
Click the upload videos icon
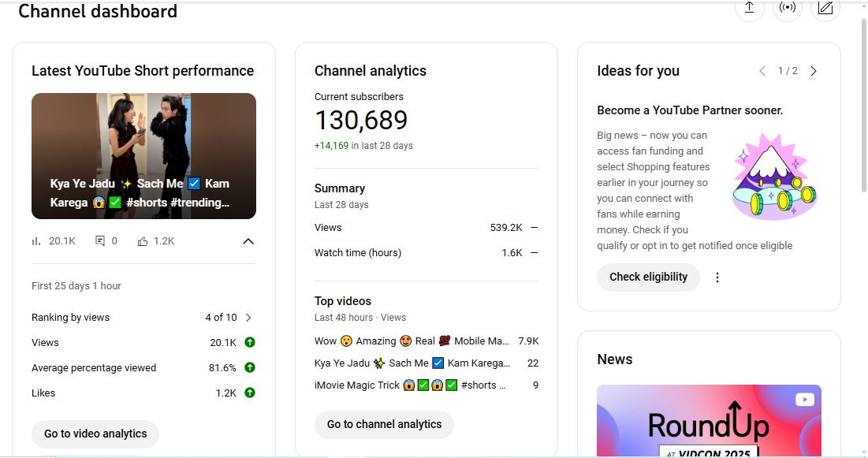(x=749, y=8)
